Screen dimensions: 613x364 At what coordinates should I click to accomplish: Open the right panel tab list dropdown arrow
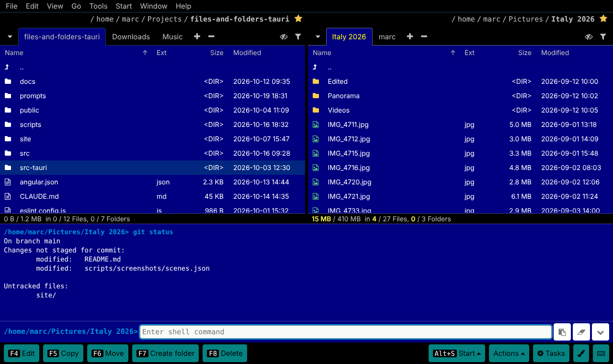coord(318,37)
